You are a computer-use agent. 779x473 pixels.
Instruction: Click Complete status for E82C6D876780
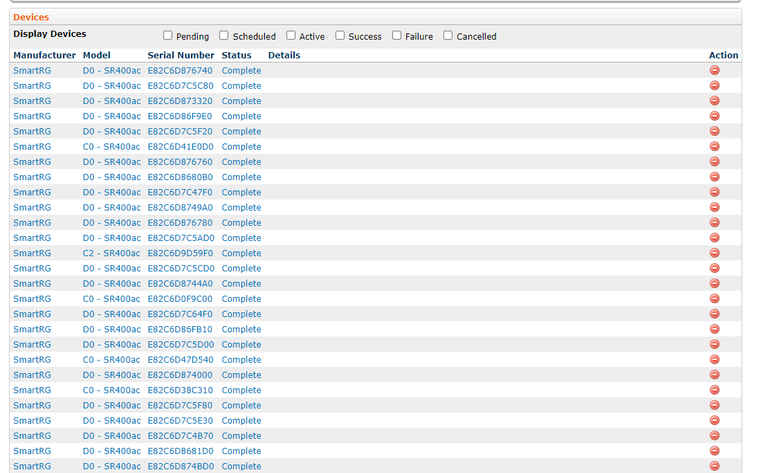[x=241, y=223]
